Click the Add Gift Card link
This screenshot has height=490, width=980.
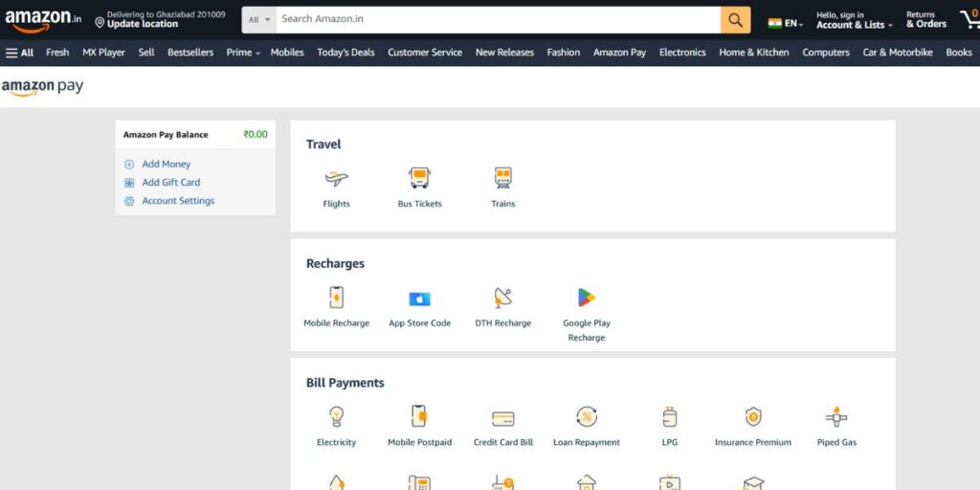pyautogui.click(x=171, y=183)
